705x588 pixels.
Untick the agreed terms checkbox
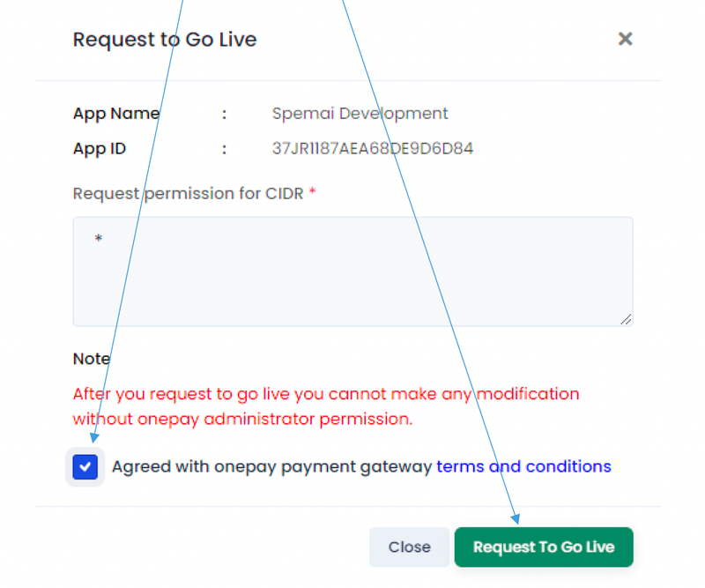(85, 466)
